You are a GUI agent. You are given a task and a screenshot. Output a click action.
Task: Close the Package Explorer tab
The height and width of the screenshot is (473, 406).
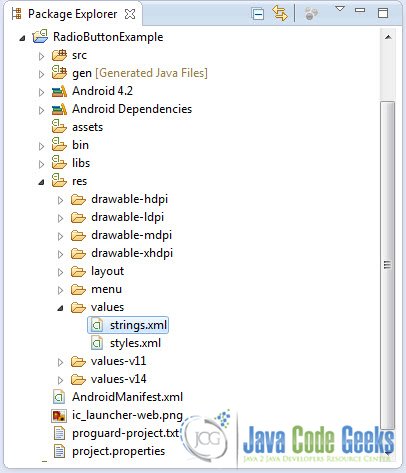[130, 14]
